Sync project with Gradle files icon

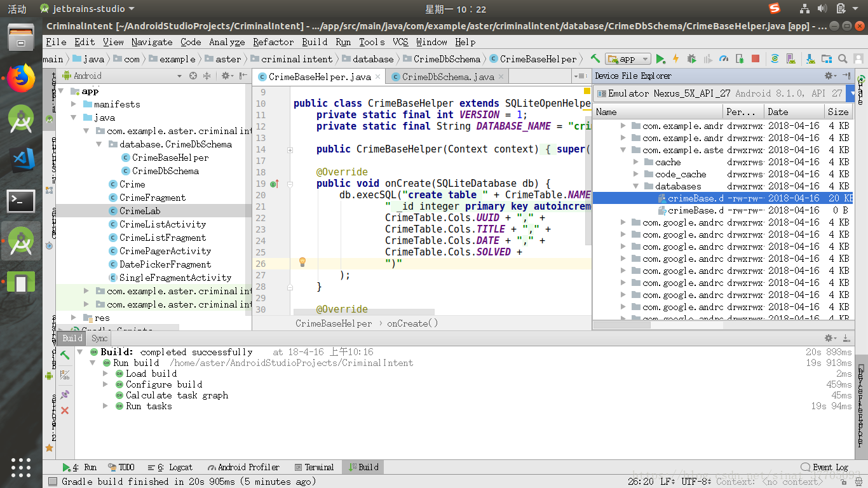point(775,58)
